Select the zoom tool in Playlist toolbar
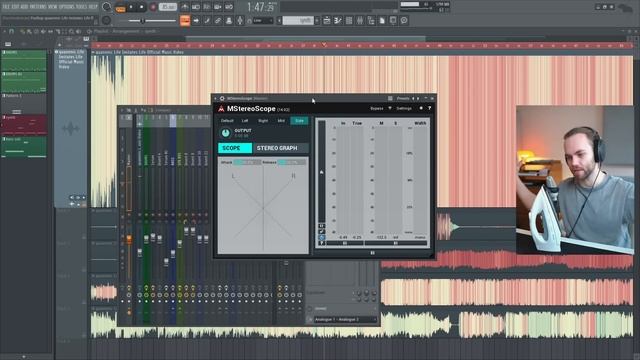The height and width of the screenshot is (360, 640). coord(71,31)
